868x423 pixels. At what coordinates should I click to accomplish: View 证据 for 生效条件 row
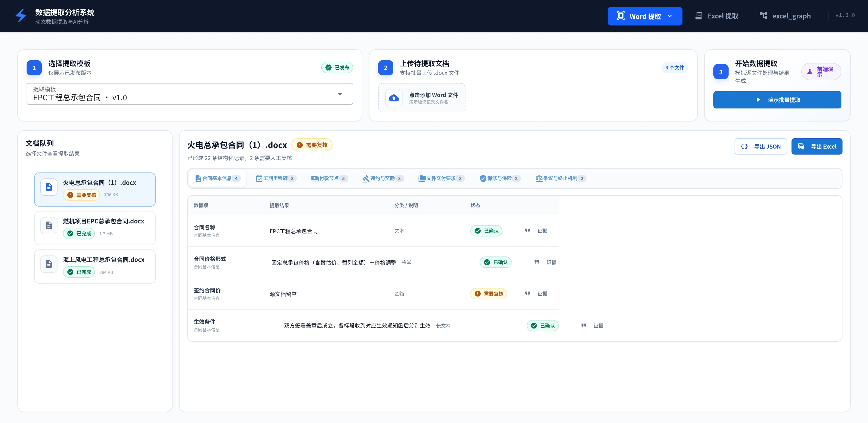592,326
